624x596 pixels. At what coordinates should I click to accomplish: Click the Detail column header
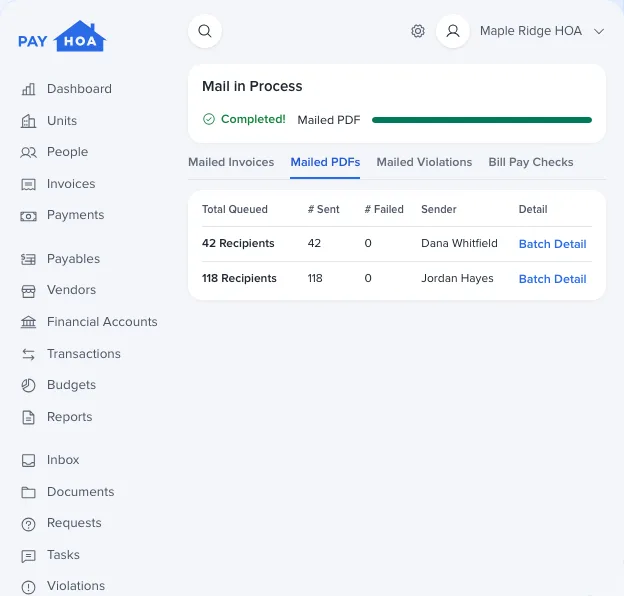pos(532,209)
